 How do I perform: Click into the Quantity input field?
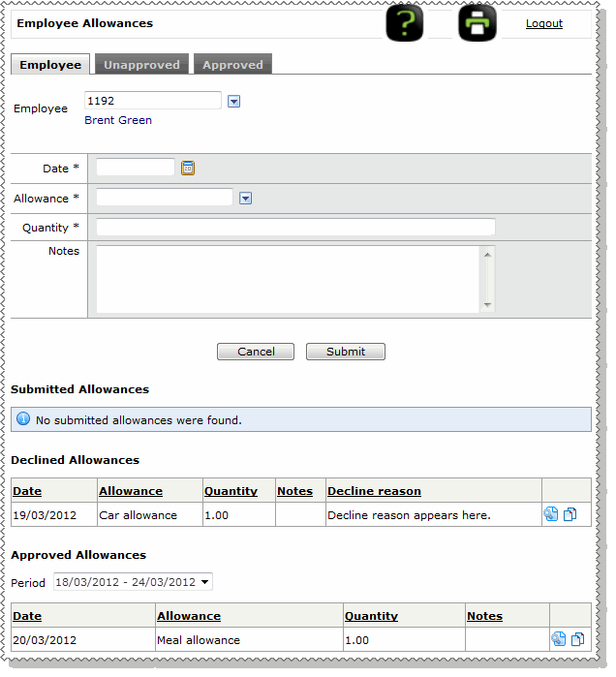click(295, 228)
